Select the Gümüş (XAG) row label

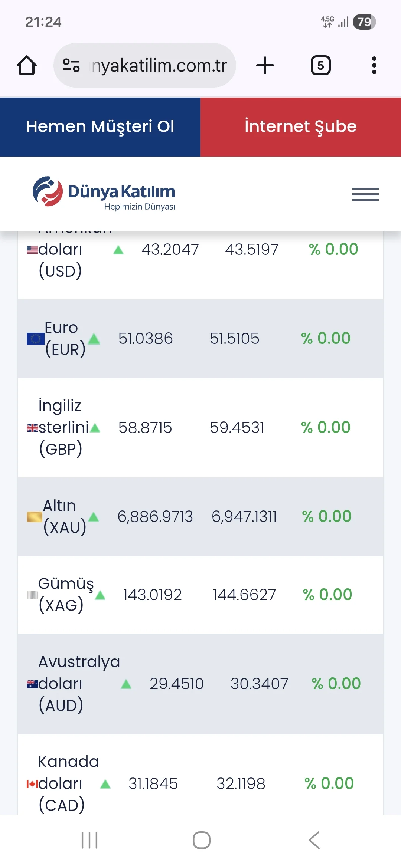(x=65, y=594)
